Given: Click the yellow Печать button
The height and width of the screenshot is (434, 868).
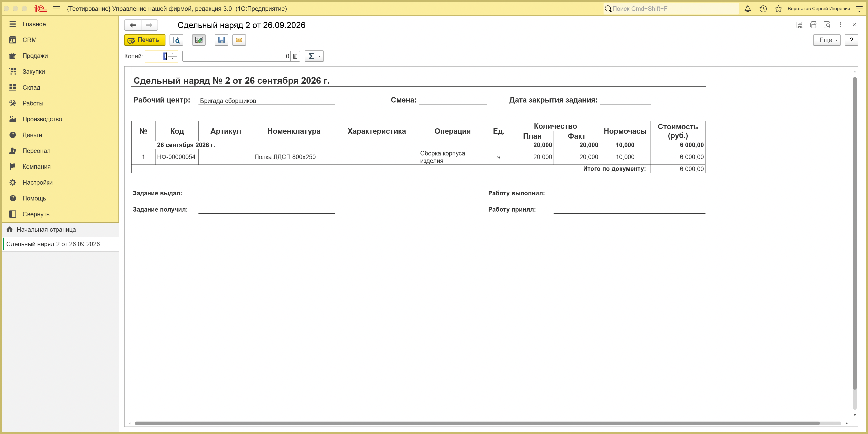Looking at the screenshot, I should point(145,40).
